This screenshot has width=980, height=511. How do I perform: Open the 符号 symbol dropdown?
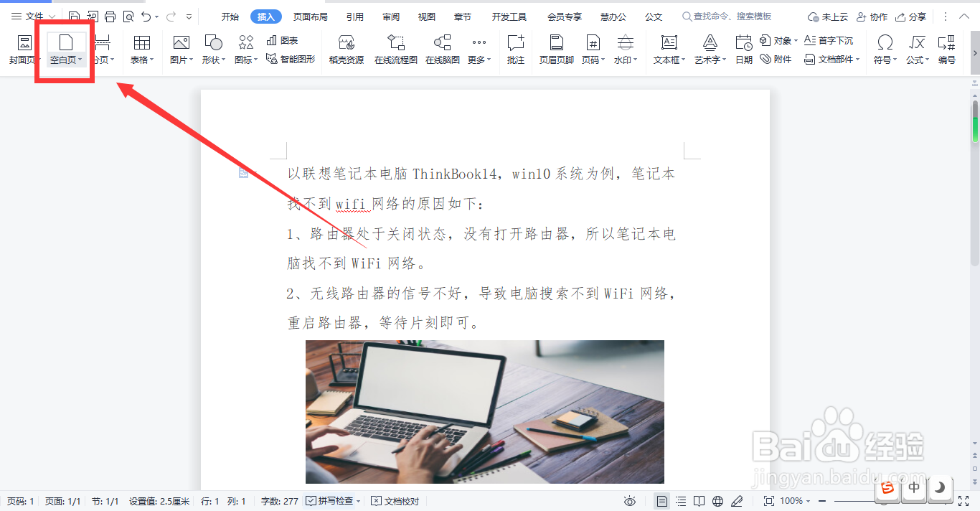coord(894,60)
